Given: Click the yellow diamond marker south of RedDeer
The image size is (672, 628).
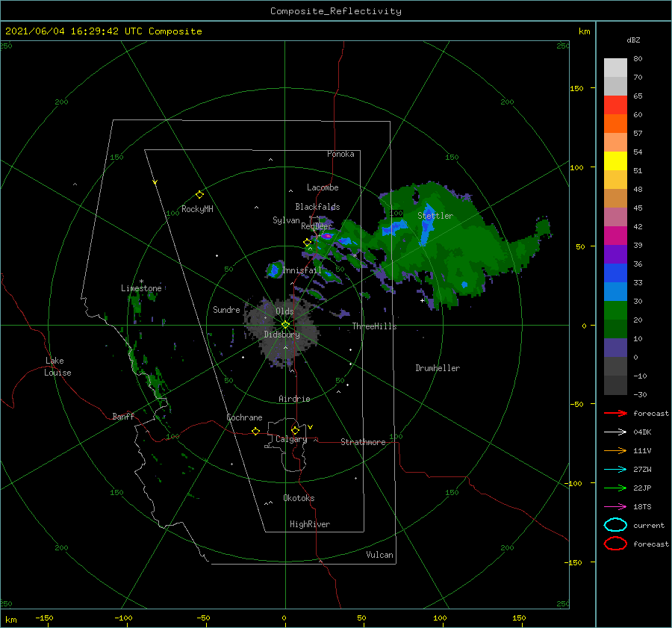Looking at the screenshot, I should click(307, 242).
